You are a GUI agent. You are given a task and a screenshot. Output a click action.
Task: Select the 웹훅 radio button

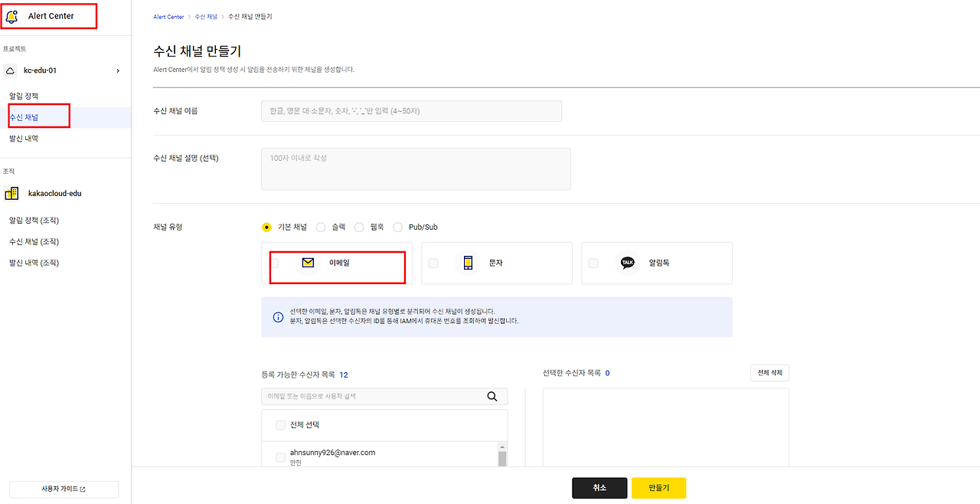[x=359, y=227]
